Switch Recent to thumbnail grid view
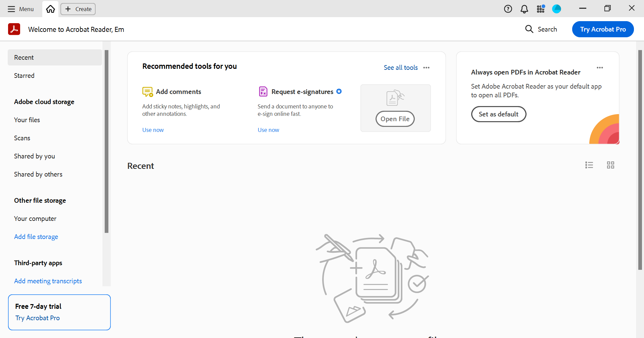Screen dimensions: 644x338 [610, 165]
